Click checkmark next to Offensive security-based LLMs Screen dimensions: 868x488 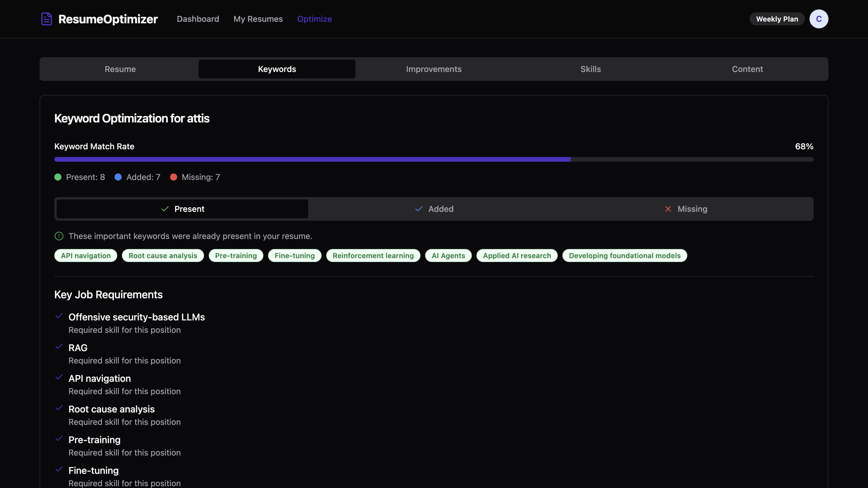click(59, 316)
